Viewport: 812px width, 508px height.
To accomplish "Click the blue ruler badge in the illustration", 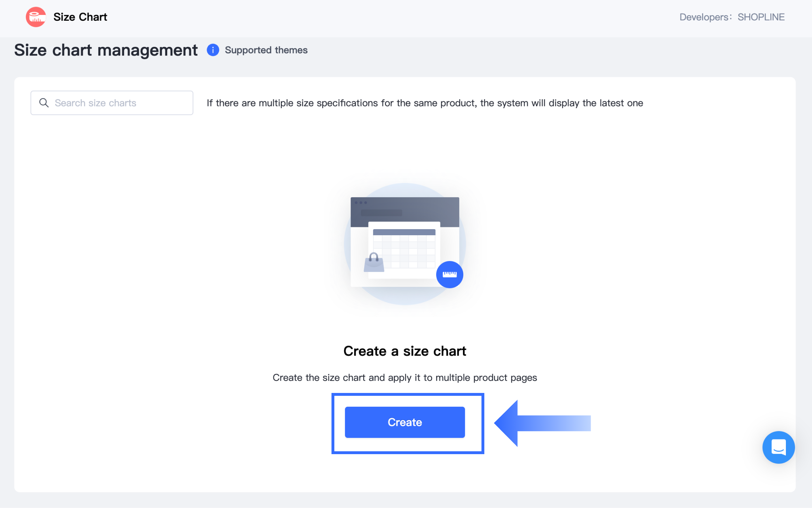I will point(450,274).
